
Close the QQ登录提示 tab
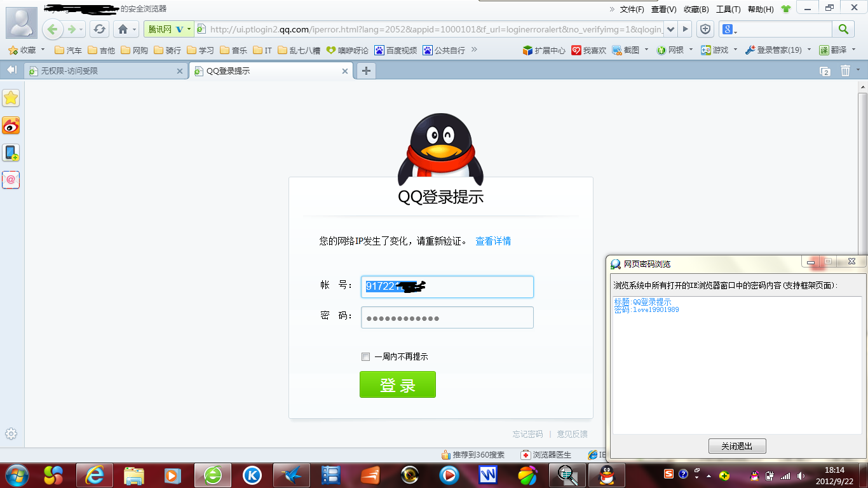tap(345, 71)
